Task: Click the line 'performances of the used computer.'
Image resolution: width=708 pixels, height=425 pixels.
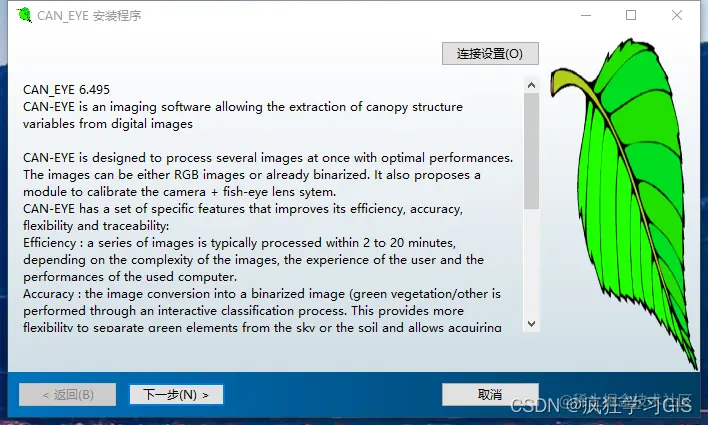Action: 130,277
